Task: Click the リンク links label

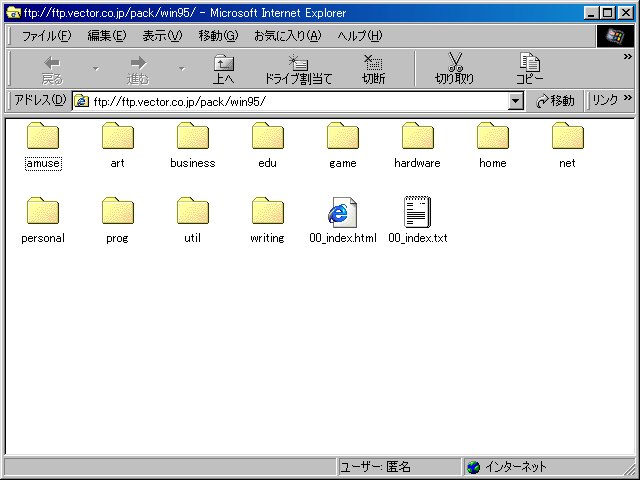Action: pos(605,100)
